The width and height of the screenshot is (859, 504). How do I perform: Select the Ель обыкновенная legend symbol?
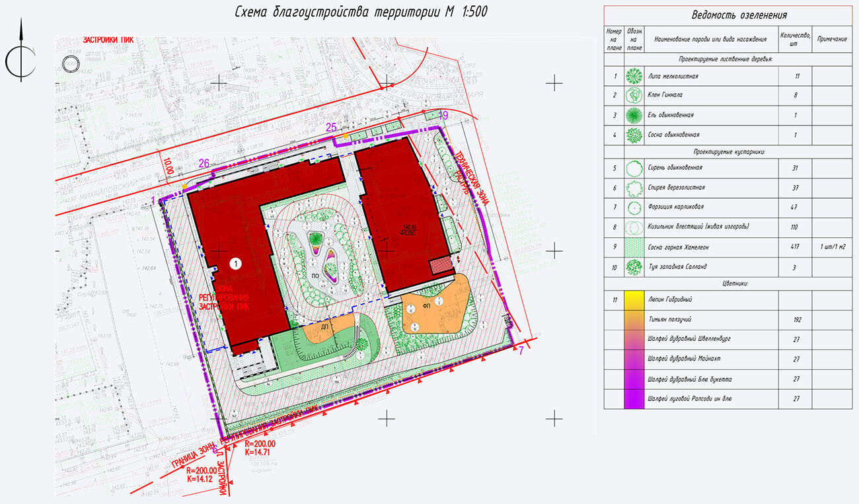click(x=634, y=116)
